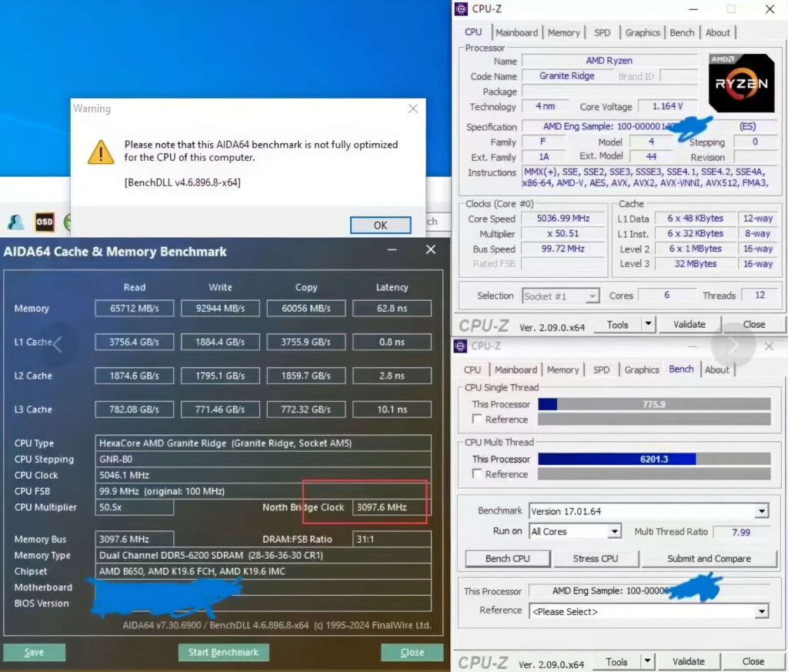Screen dimensions: 788x672
Task: Open the Benchmark Version 17.01.64 dropdown
Action: pyautogui.click(x=762, y=511)
